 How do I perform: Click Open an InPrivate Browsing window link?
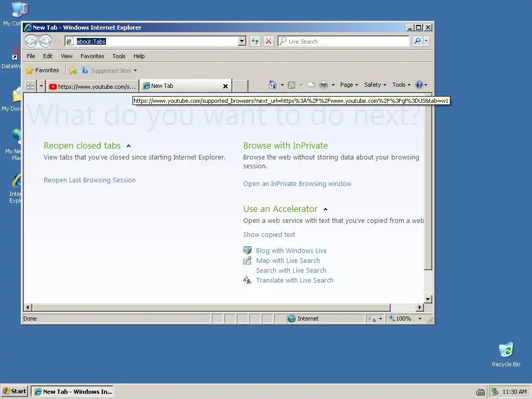(x=297, y=183)
